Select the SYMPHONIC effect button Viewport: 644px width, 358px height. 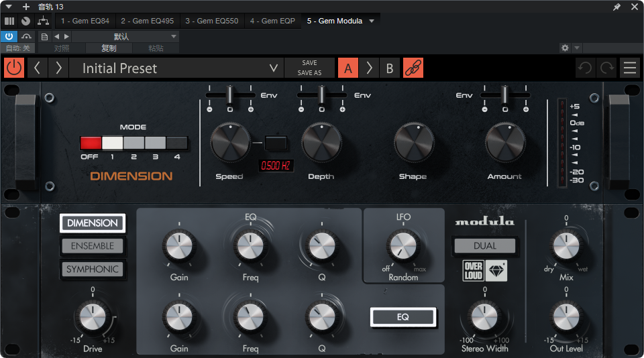[93, 270]
